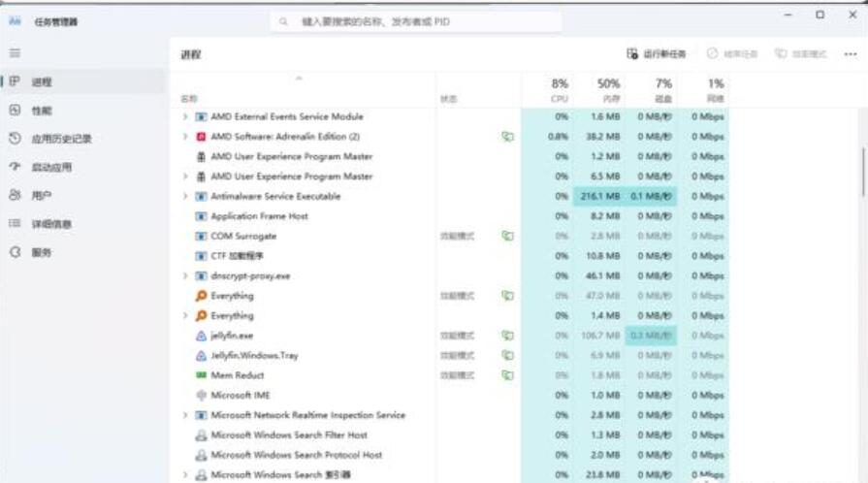Click efficiency leaf icon on AMD Software row
Image resolution: width=868 pixels, height=483 pixels.
[507, 136]
